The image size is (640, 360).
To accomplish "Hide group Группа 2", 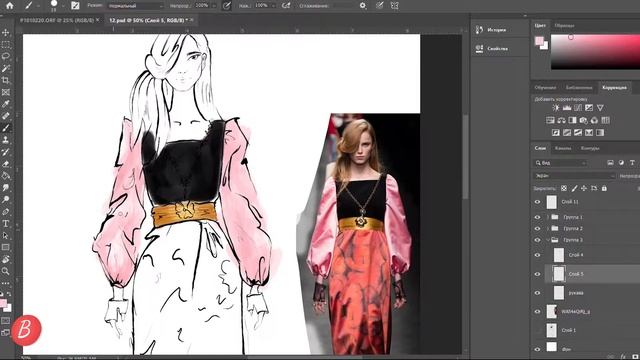I will [537, 229].
